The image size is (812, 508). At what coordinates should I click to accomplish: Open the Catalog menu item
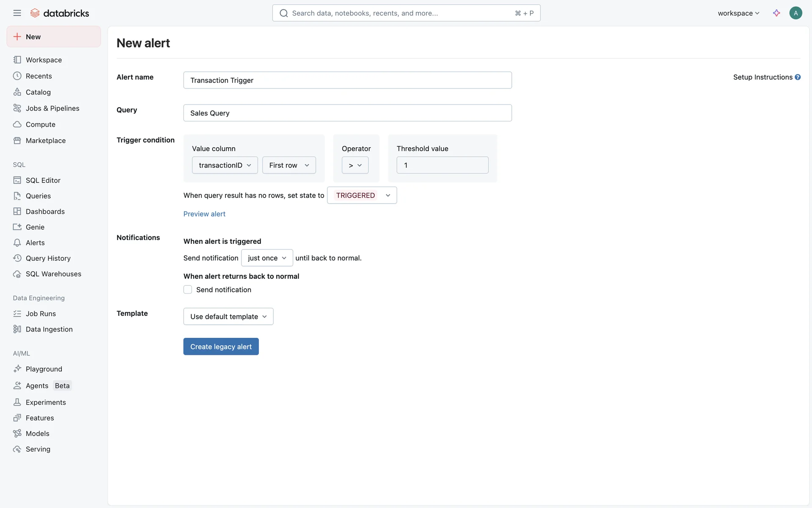pyautogui.click(x=38, y=92)
